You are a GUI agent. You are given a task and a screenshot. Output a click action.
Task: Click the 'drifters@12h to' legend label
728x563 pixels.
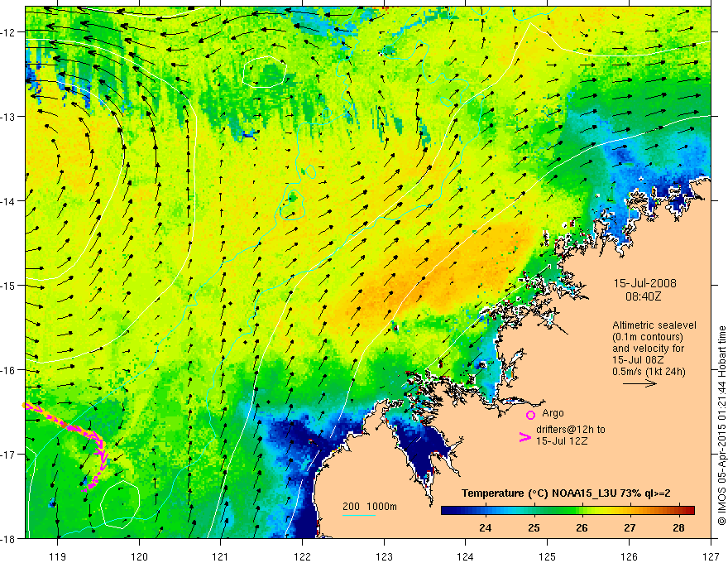click(x=571, y=430)
